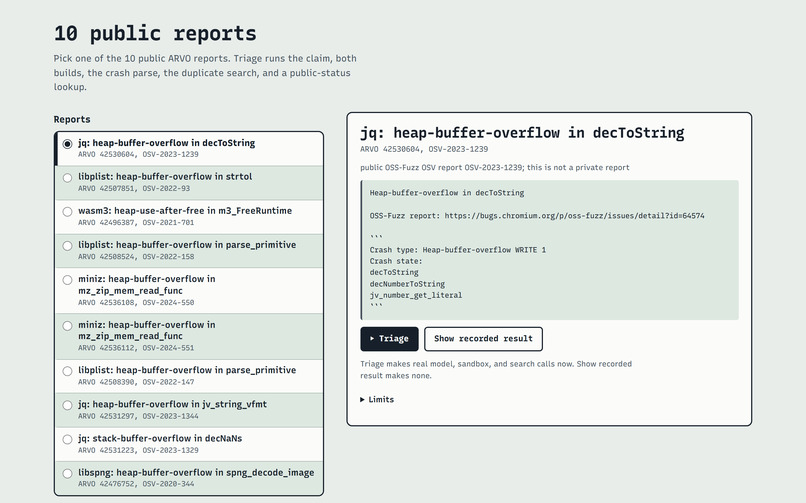Screen dimensions: 806x503
Task: Click 'Crash type: Heap-buffer-overflow WRITE 1' line
Action: point(457,250)
